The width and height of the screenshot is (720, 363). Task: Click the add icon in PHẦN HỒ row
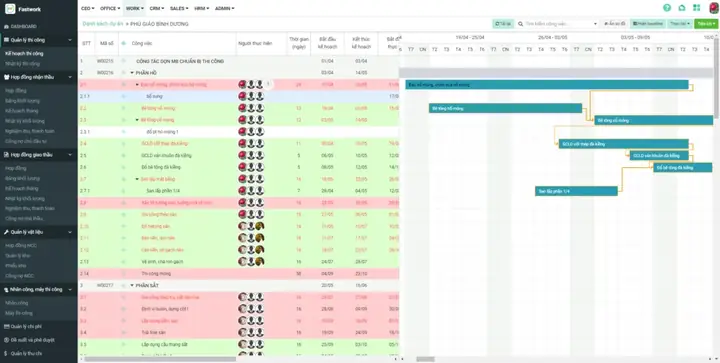[x=123, y=73]
